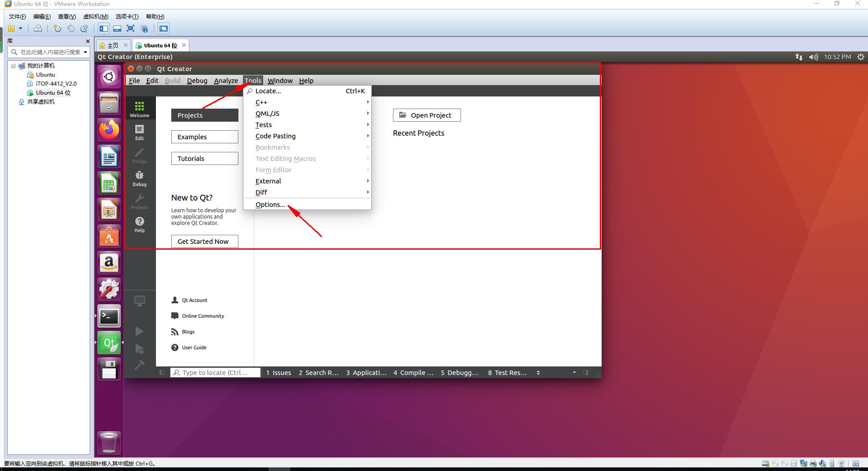Click the Build hammer icon
The width and height of the screenshot is (868, 471).
point(139,365)
